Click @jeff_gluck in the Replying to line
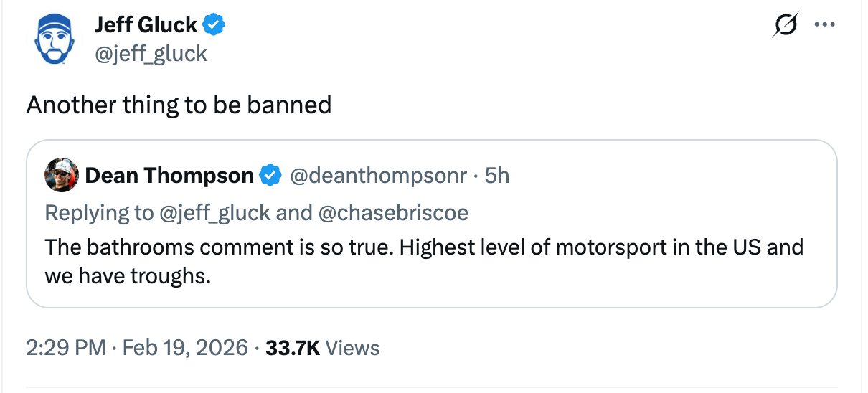868x393 pixels. coord(214,212)
